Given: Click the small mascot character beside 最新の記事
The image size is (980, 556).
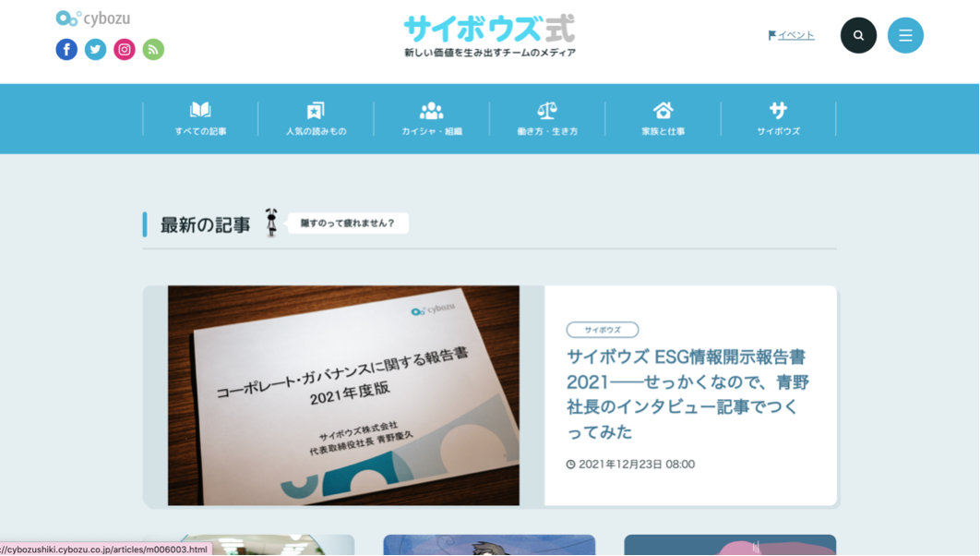Looking at the screenshot, I should coord(271,223).
